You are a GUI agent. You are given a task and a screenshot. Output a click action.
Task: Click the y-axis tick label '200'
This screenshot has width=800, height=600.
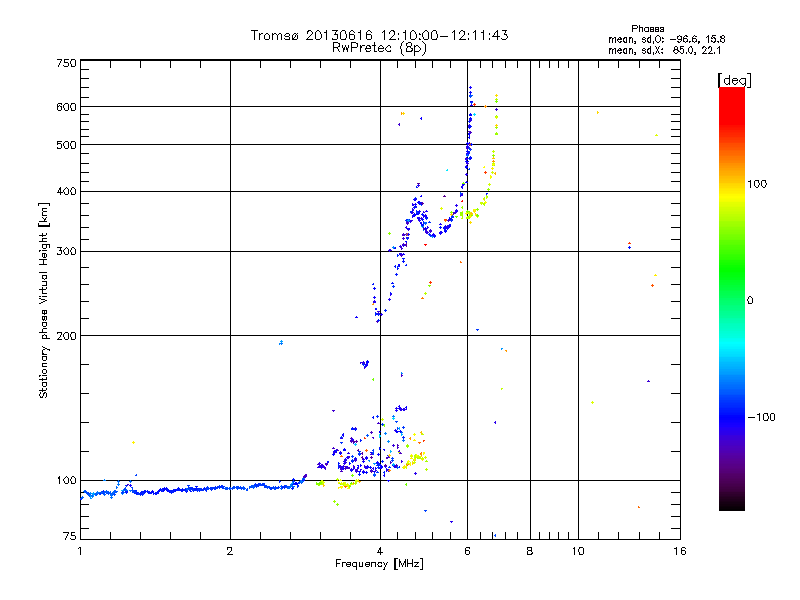66,336
